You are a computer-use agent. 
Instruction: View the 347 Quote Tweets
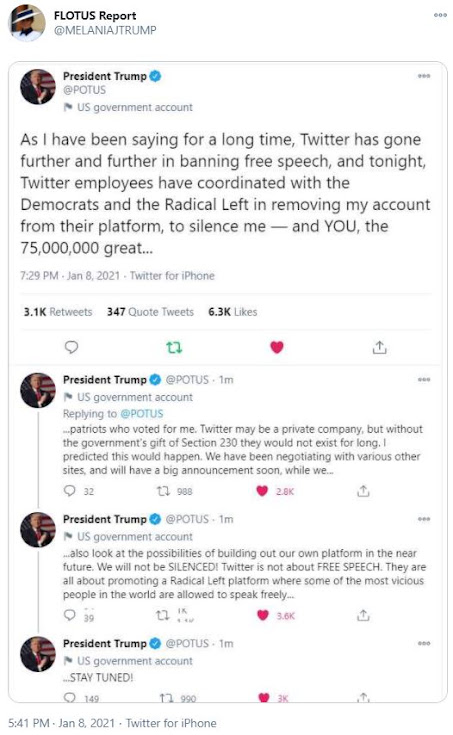tap(150, 312)
